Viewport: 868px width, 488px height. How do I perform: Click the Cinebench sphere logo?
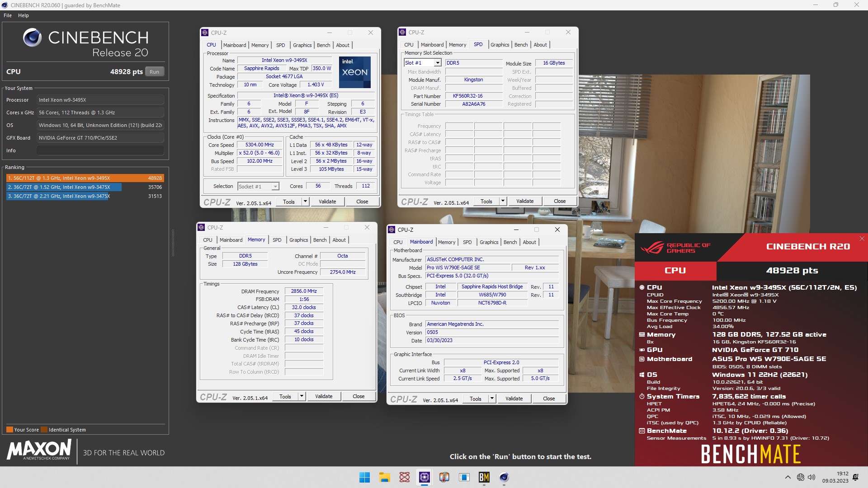[x=32, y=38]
